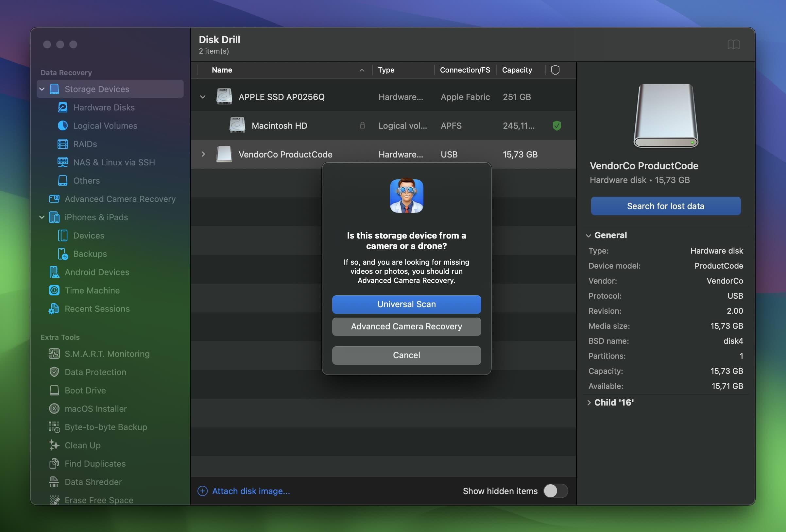Click the Search for lost data button
Image resolution: width=786 pixels, height=532 pixels.
(x=666, y=206)
